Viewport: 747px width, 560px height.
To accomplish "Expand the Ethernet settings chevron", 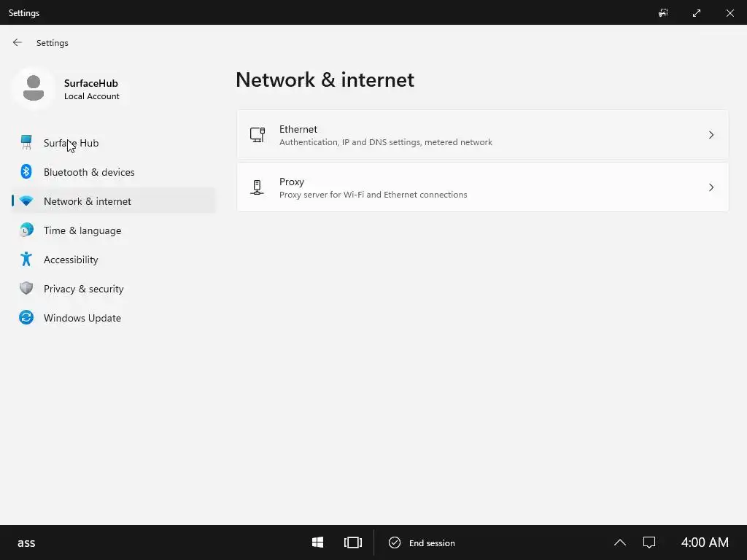I will click(x=711, y=135).
